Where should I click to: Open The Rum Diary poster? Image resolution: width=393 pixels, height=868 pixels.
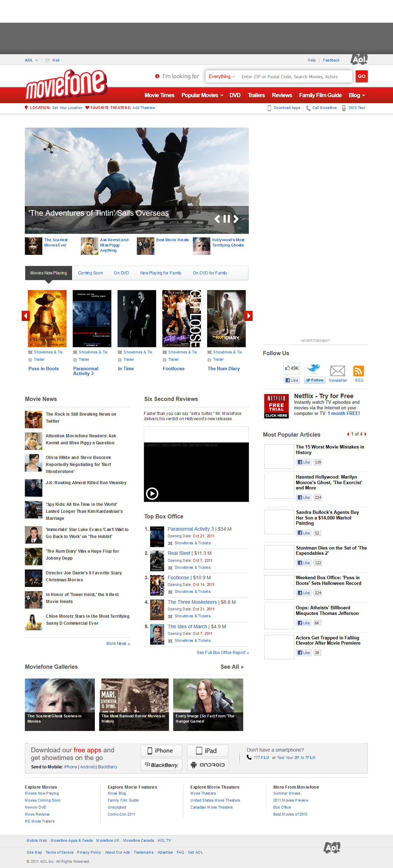tap(226, 318)
